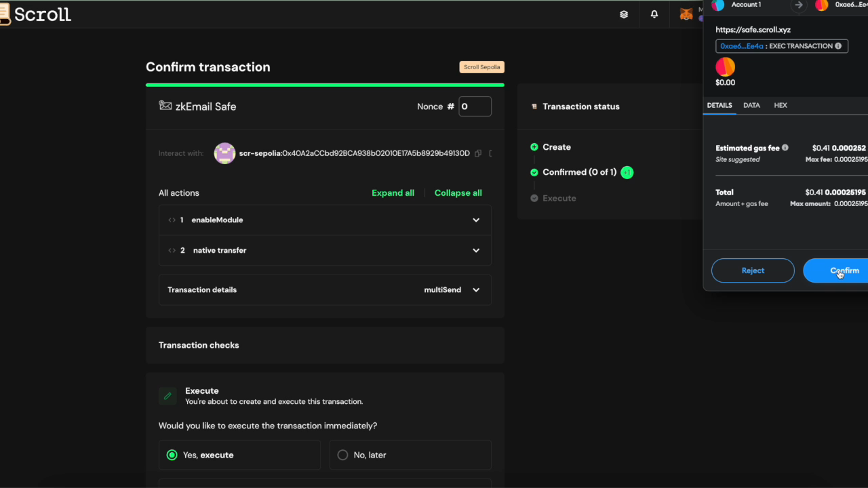Screen dimensions: 868x488
Task: Click the info icon beside Estimated gas fee
Action: 785,148
